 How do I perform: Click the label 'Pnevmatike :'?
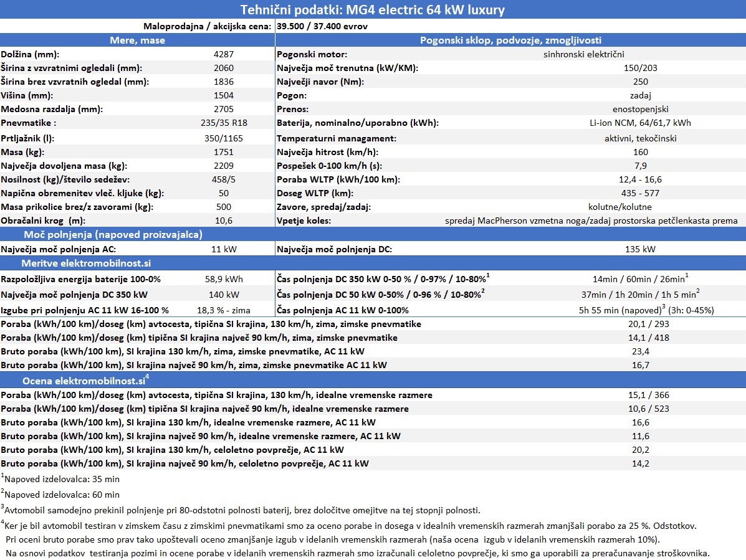29,123
